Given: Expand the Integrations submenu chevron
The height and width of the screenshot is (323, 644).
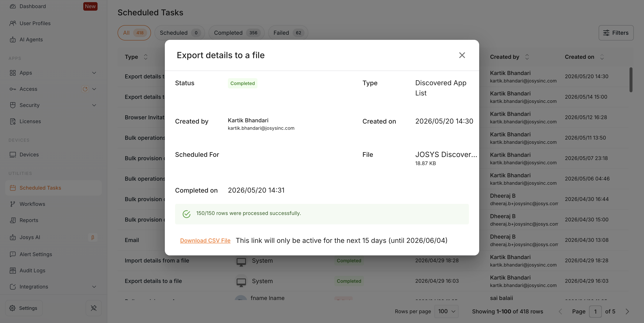Looking at the screenshot, I should click(x=94, y=287).
